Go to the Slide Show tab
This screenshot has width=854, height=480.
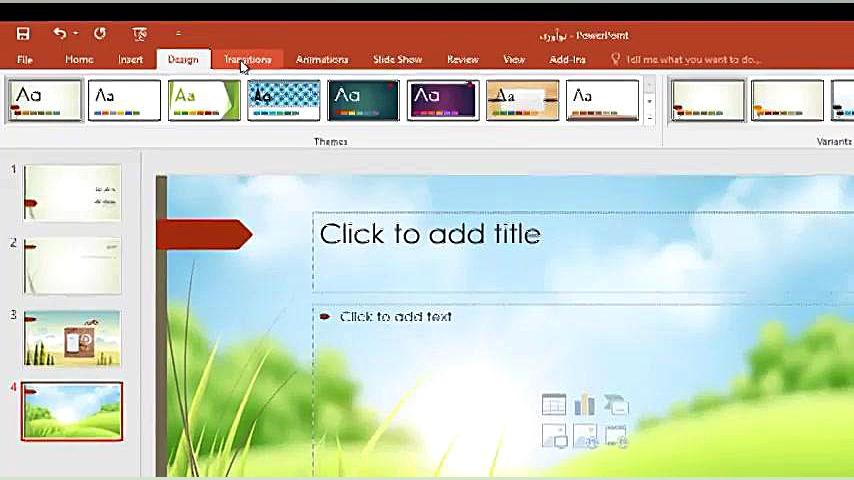point(398,59)
